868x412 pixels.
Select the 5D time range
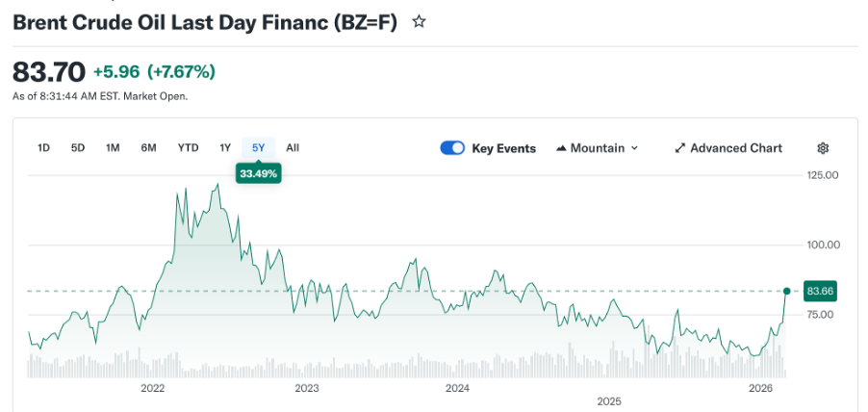tap(78, 148)
